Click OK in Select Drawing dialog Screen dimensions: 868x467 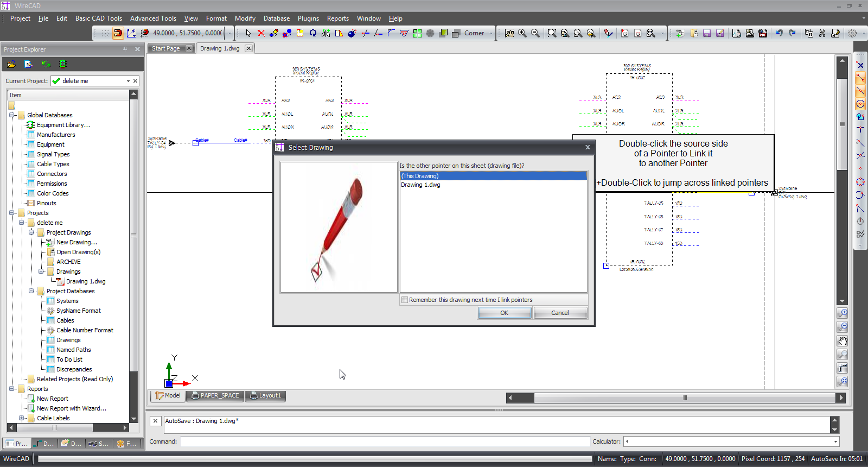pyautogui.click(x=505, y=313)
